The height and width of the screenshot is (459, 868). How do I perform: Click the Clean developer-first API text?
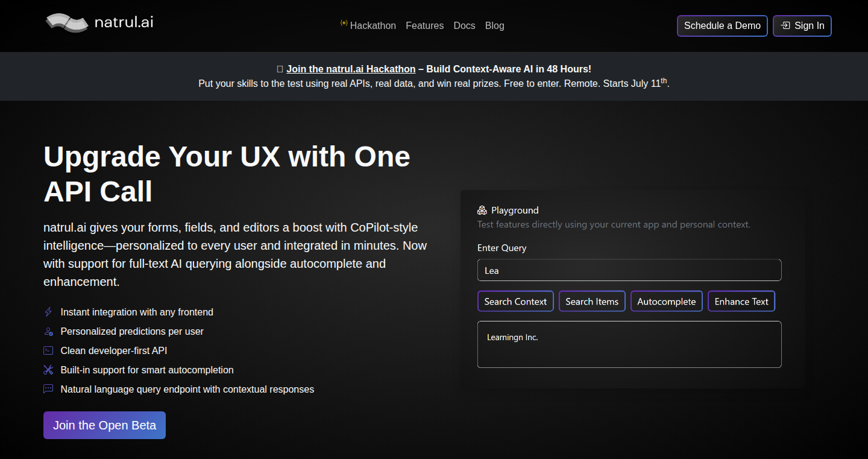point(114,351)
